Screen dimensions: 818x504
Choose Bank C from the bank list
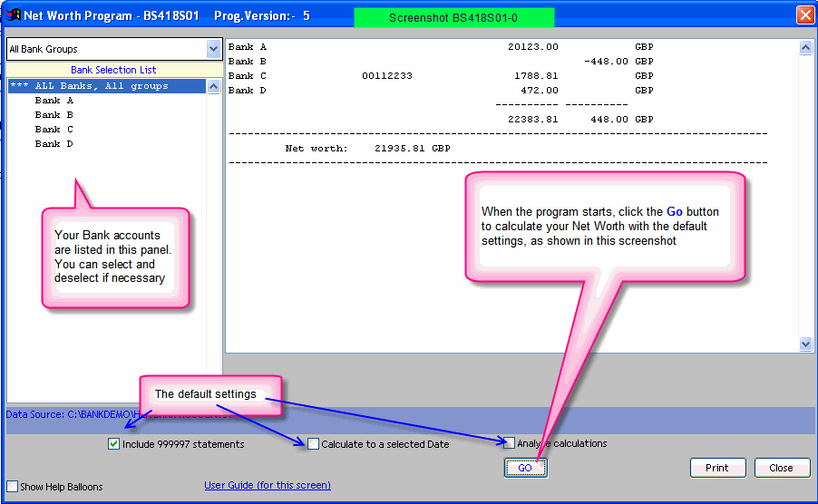click(54, 130)
